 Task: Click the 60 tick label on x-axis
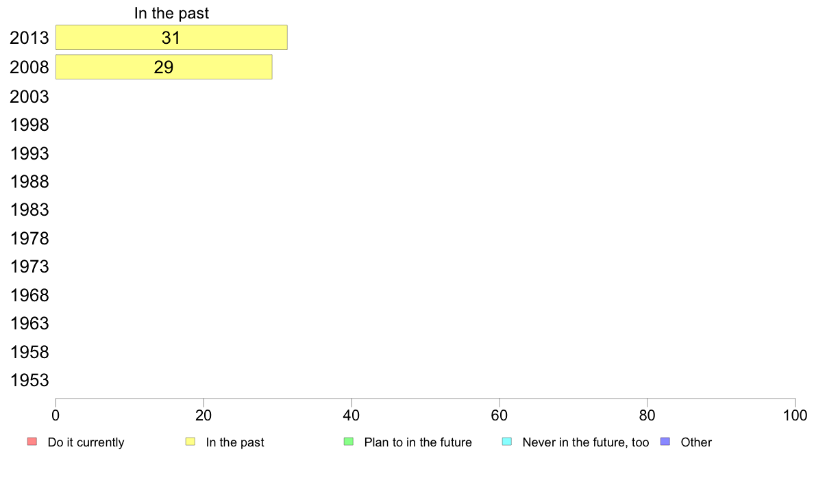click(500, 415)
